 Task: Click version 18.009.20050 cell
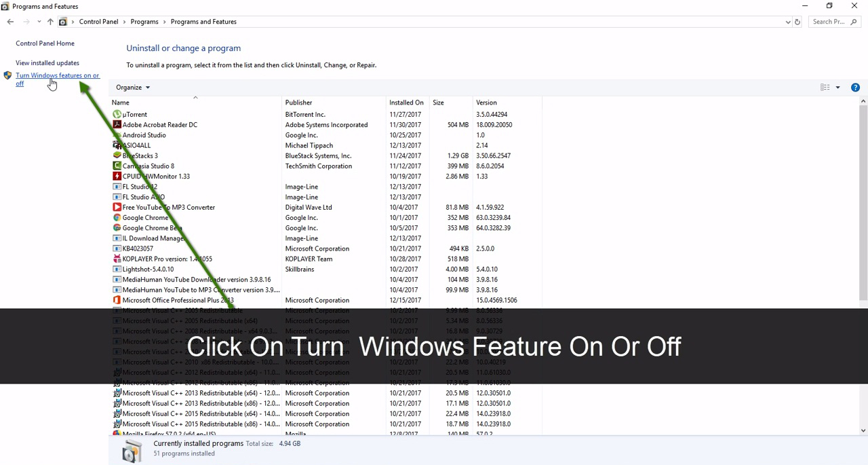[x=494, y=125]
